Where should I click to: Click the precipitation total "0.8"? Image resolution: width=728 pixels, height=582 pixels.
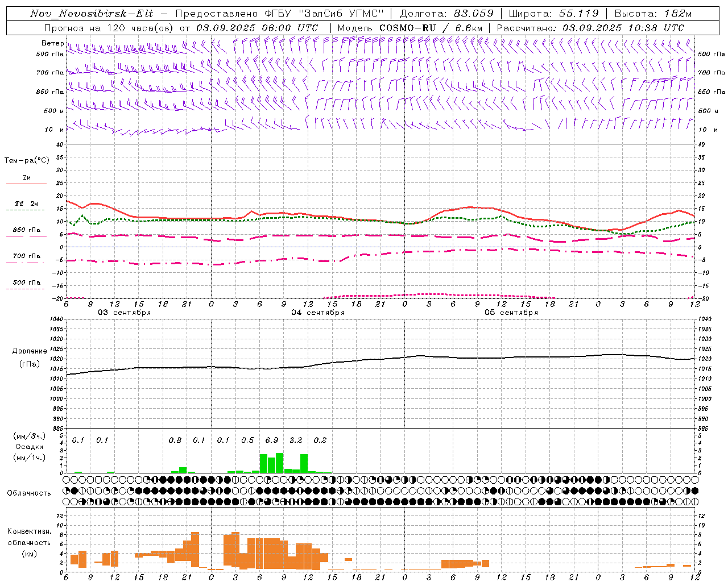click(x=175, y=440)
